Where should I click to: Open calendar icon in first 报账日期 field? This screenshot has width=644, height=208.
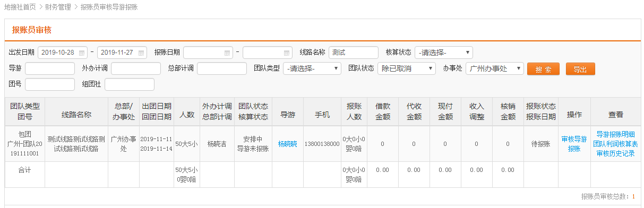click(x=227, y=53)
